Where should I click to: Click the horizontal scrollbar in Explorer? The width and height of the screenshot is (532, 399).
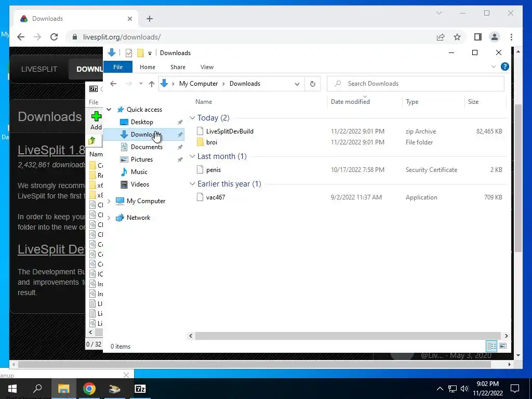tap(348, 336)
